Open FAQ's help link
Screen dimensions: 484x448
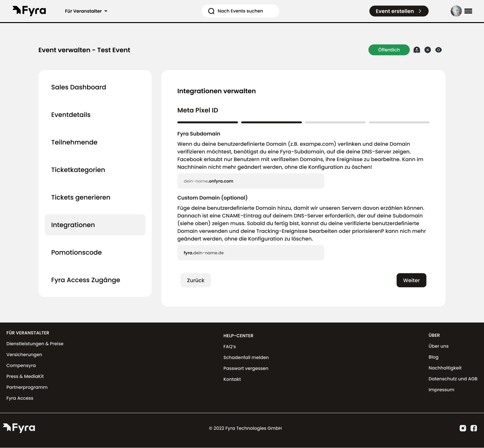[x=230, y=346]
